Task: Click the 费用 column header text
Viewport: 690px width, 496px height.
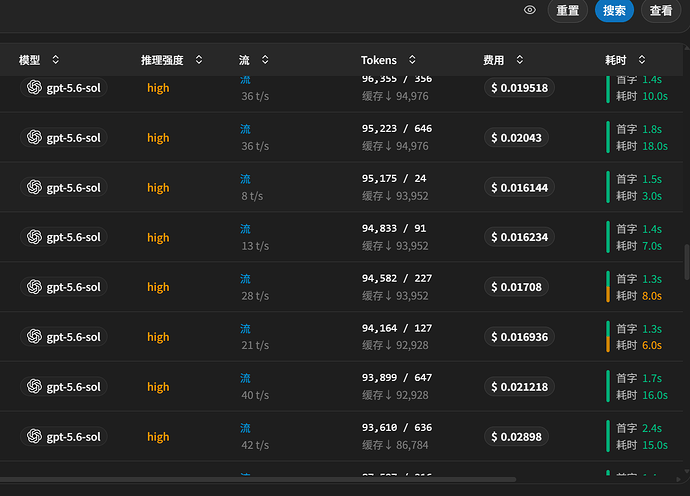Action: pyautogui.click(x=493, y=60)
